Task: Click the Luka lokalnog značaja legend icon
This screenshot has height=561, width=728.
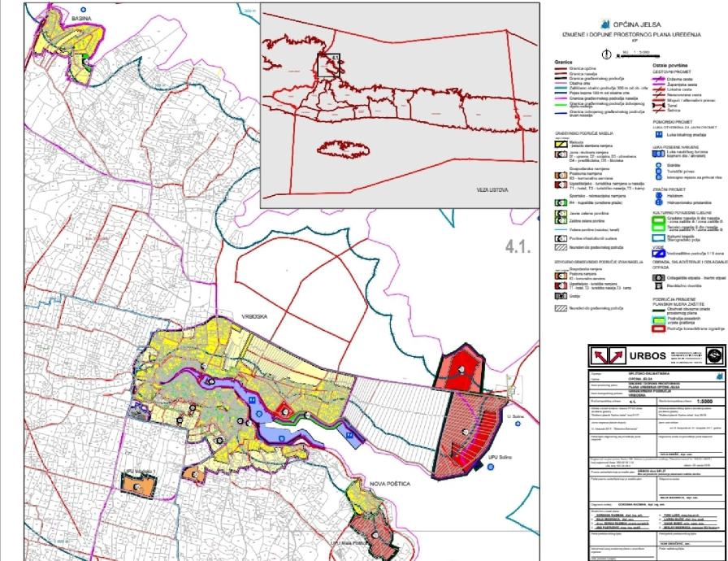Action: (658, 135)
